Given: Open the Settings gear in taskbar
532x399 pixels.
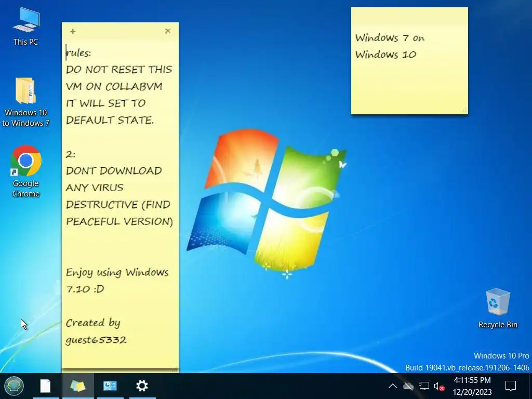Looking at the screenshot, I should click(142, 386).
